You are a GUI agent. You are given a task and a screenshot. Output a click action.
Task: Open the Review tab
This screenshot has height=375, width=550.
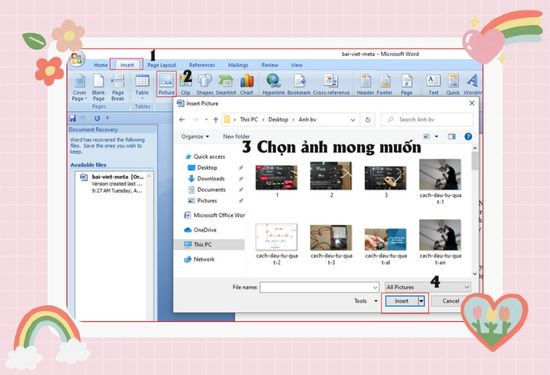pyautogui.click(x=270, y=65)
